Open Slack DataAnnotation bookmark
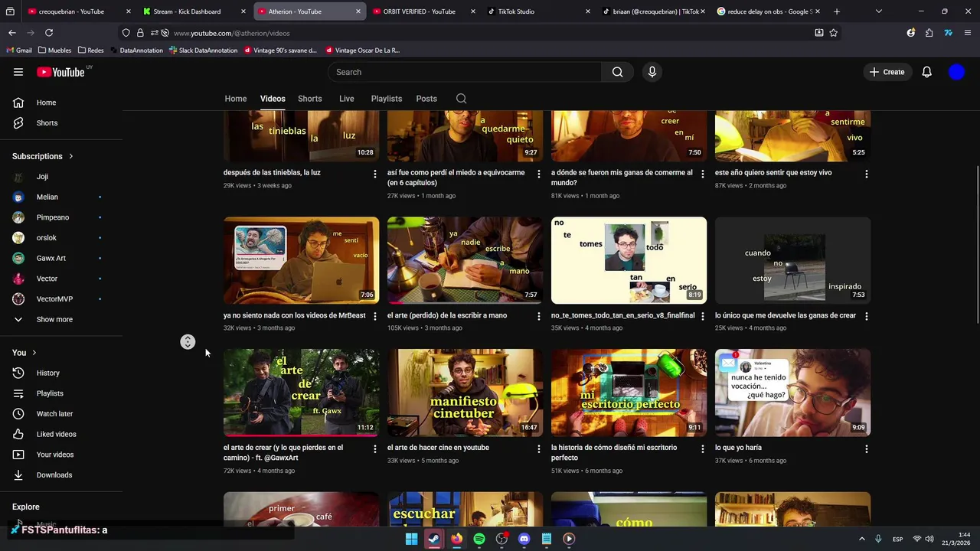 [202, 51]
